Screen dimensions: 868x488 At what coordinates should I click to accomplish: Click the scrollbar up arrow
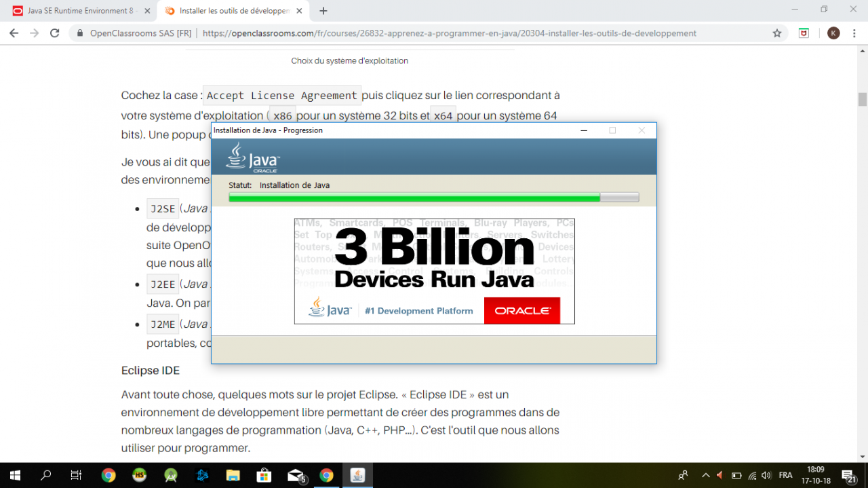click(863, 50)
